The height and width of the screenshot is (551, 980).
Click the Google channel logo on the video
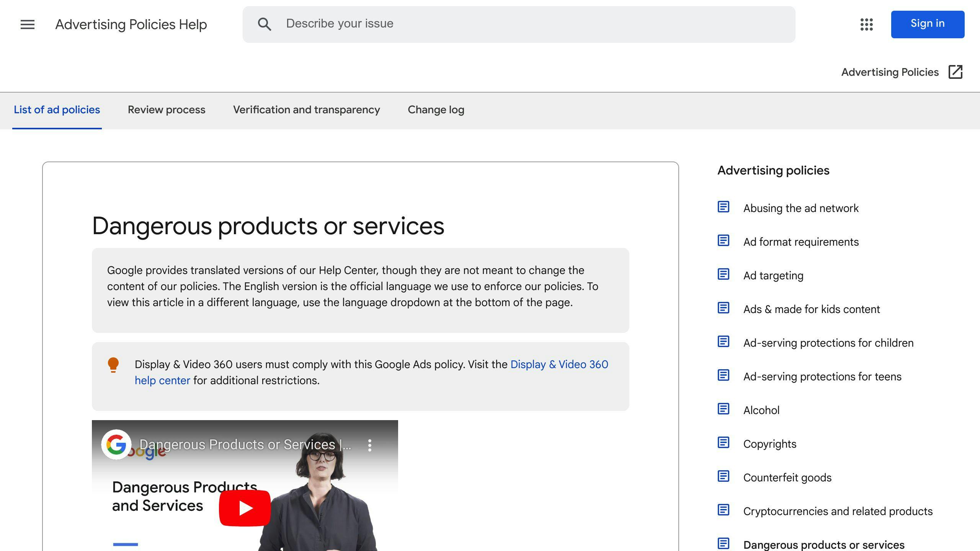pyautogui.click(x=116, y=445)
